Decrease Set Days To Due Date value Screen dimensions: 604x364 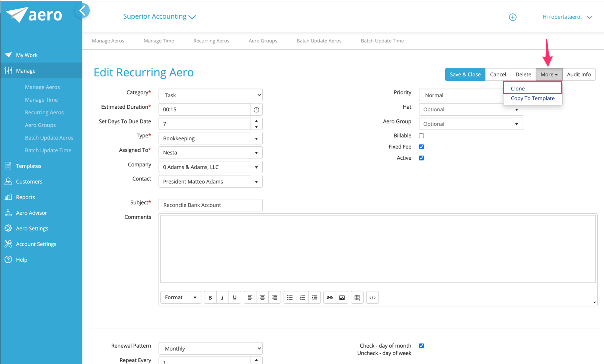click(256, 127)
